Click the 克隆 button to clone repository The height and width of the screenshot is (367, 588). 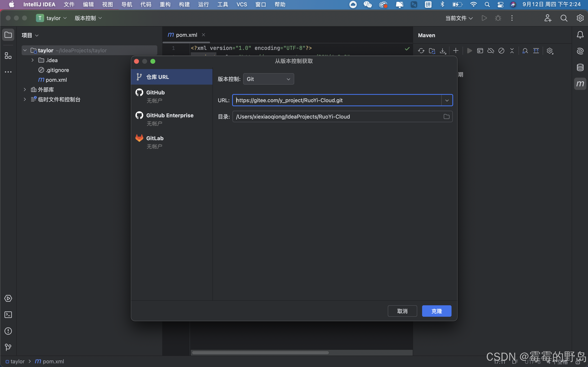click(x=437, y=311)
